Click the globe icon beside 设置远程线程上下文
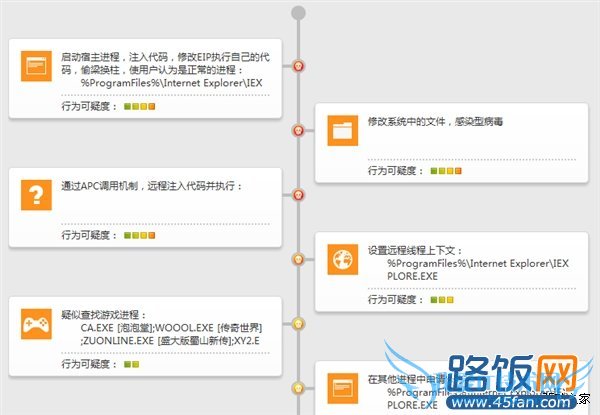The height and width of the screenshot is (415, 600). pos(343,259)
